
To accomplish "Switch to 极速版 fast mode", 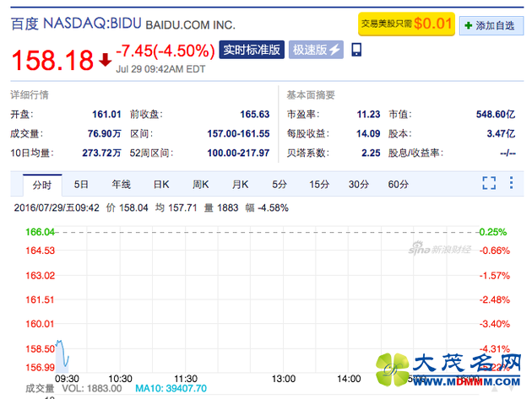I will click(x=316, y=50).
